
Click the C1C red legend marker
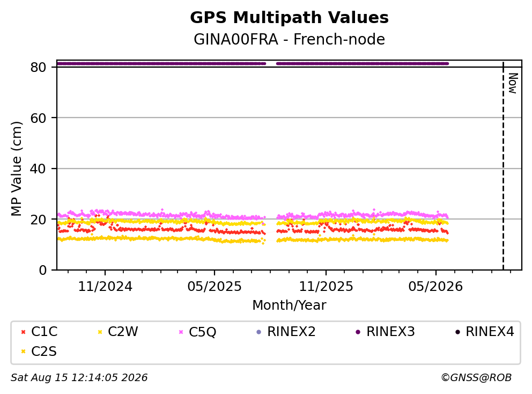coord(23,332)
